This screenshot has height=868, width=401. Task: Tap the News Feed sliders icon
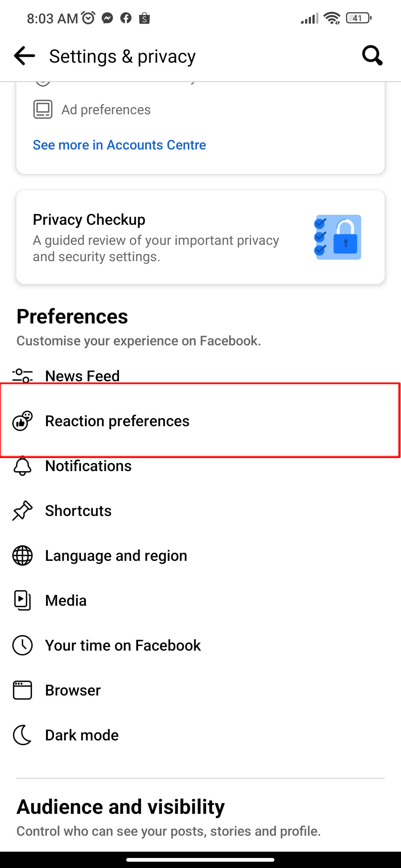[x=23, y=376]
